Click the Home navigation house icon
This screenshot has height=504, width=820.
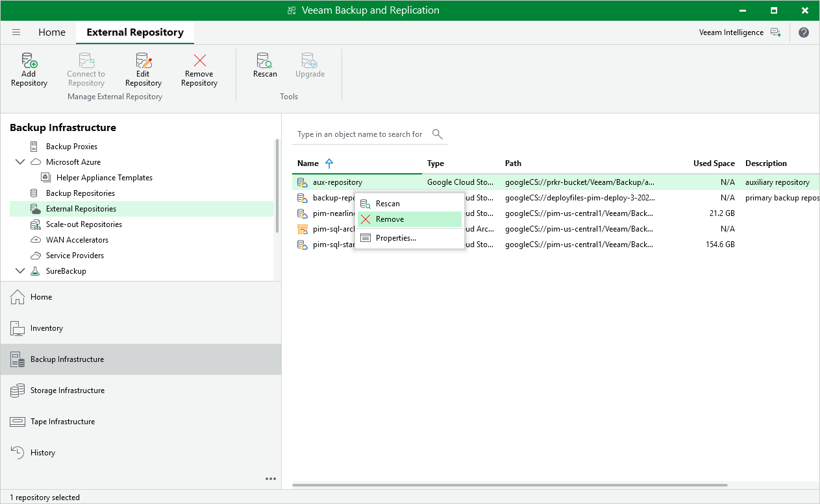18,297
